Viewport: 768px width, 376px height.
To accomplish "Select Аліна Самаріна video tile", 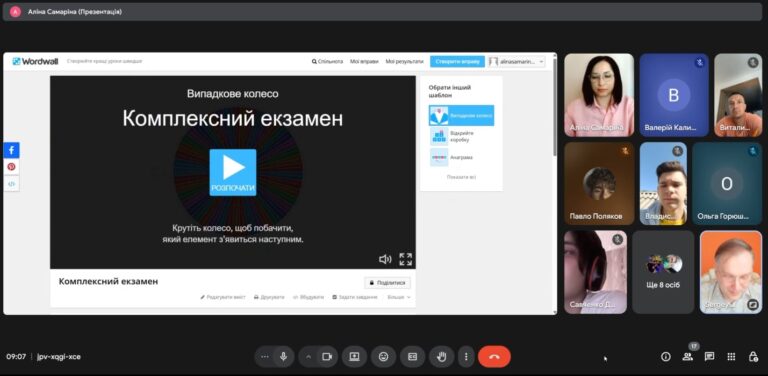I will 599,95.
